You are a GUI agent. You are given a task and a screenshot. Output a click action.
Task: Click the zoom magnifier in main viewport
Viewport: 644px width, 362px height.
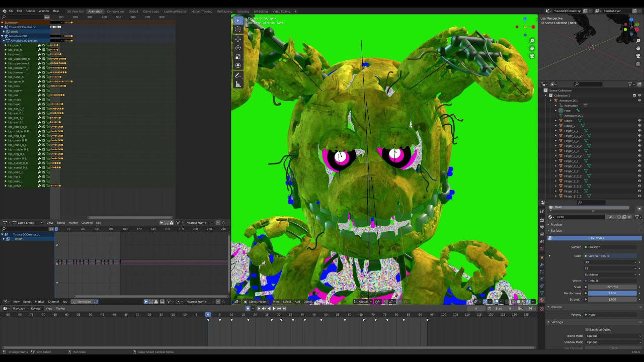pos(532,41)
